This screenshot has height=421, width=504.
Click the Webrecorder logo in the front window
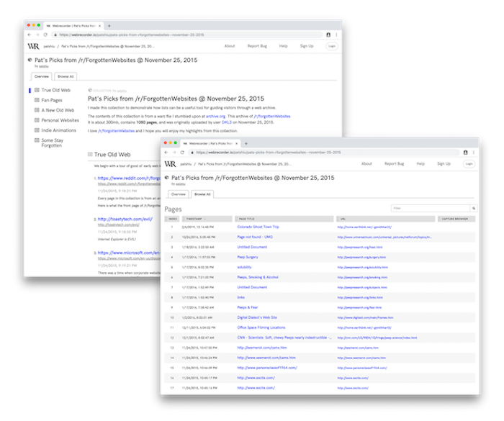[171, 164]
